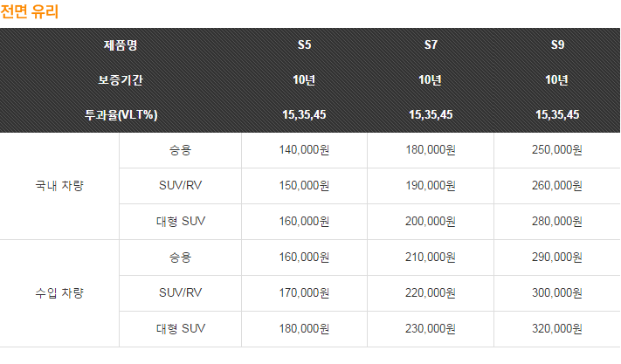
Task: Click the 10년 warranty under S7
Action: 430,80
